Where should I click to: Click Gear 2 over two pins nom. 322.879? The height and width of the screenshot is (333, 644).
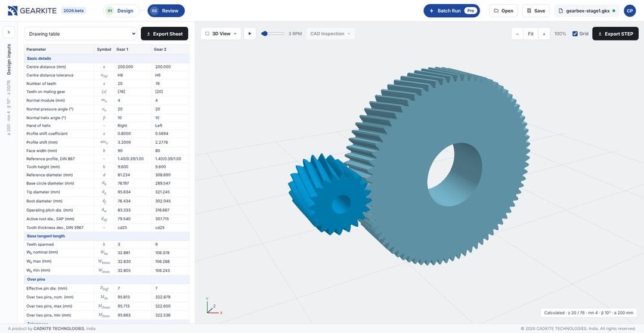click(x=163, y=297)
